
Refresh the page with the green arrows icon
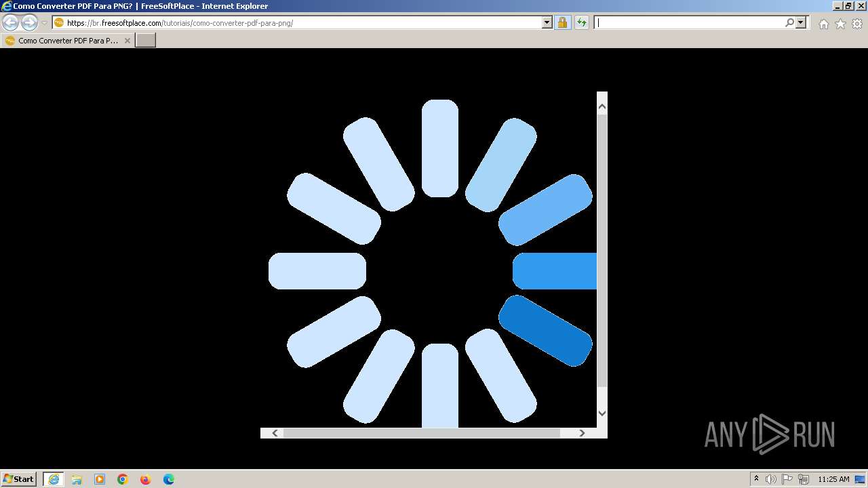tap(581, 23)
